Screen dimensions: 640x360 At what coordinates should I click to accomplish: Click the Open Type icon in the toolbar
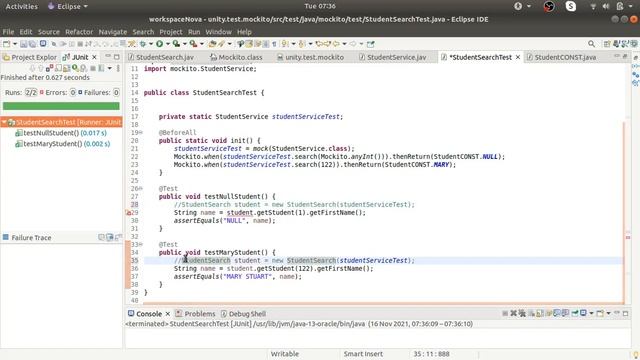[212, 44]
